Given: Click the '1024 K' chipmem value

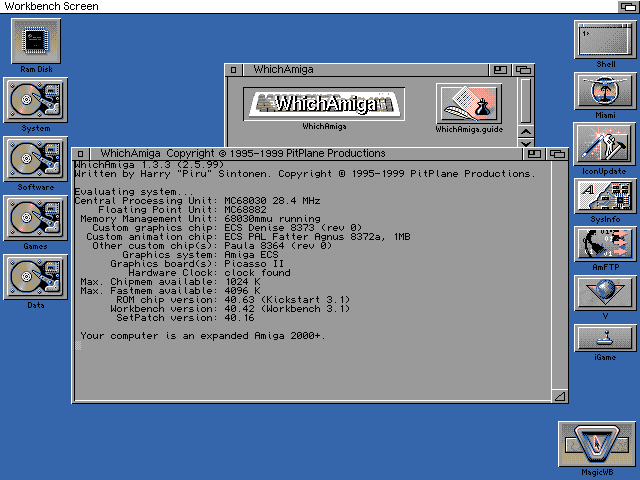Looking at the screenshot, I should tap(243, 282).
